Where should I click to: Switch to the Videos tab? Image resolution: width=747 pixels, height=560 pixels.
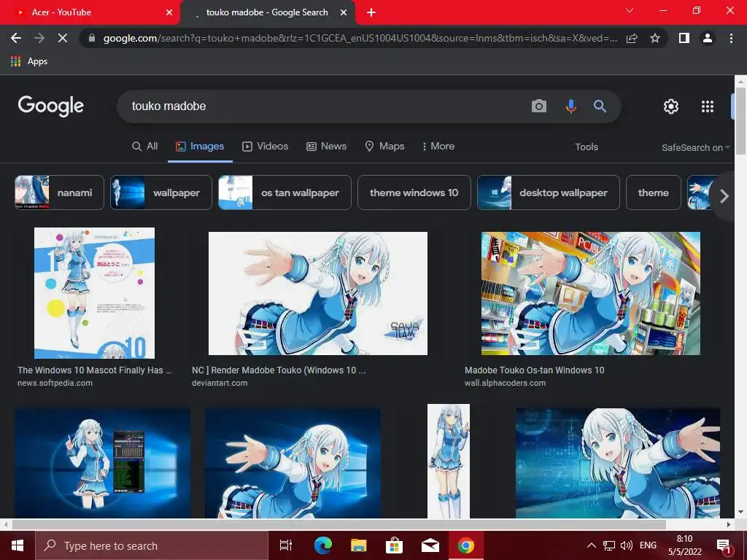[266, 146]
